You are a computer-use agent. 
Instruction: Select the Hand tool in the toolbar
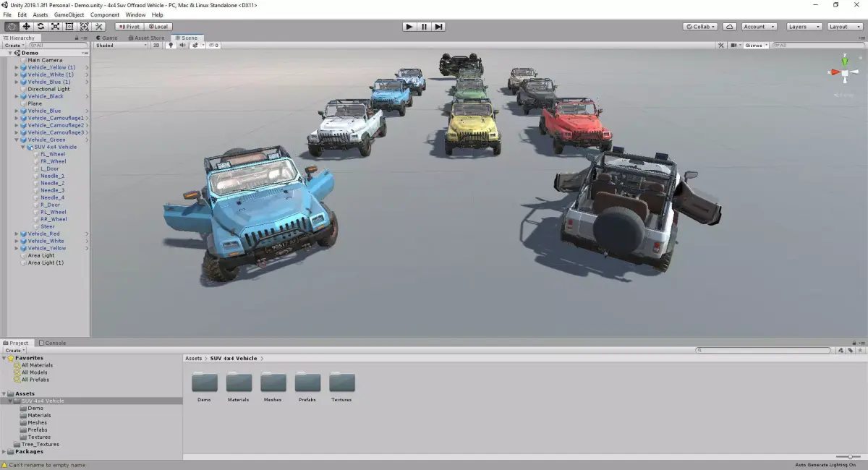(x=12, y=27)
